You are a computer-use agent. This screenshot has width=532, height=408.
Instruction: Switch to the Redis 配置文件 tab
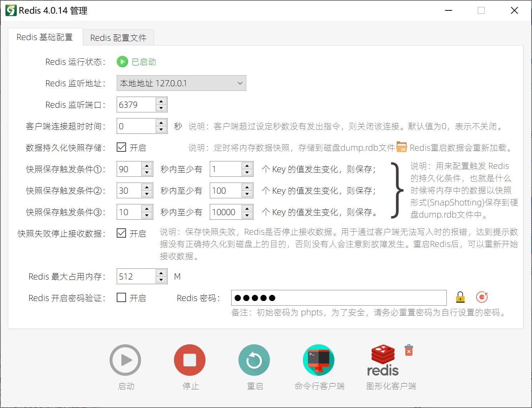point(118,38)
